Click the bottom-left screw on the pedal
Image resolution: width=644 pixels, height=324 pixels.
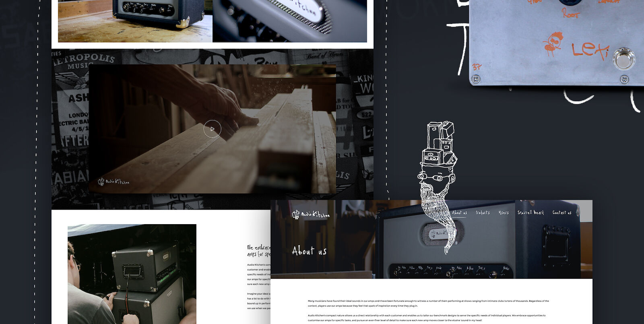pyautogui.click(x=476, y=78)
